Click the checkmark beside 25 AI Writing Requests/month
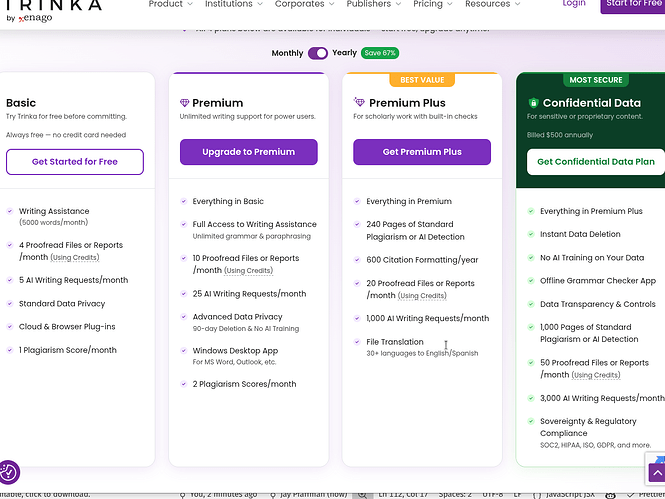Image resolution: width=665 pixels, height=499 pixels. (x=184, y=294)
